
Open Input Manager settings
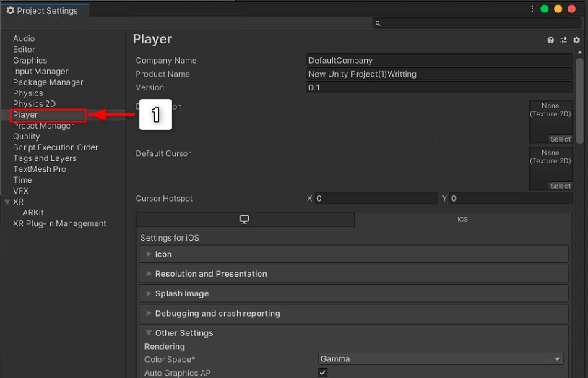pos(40,72)
